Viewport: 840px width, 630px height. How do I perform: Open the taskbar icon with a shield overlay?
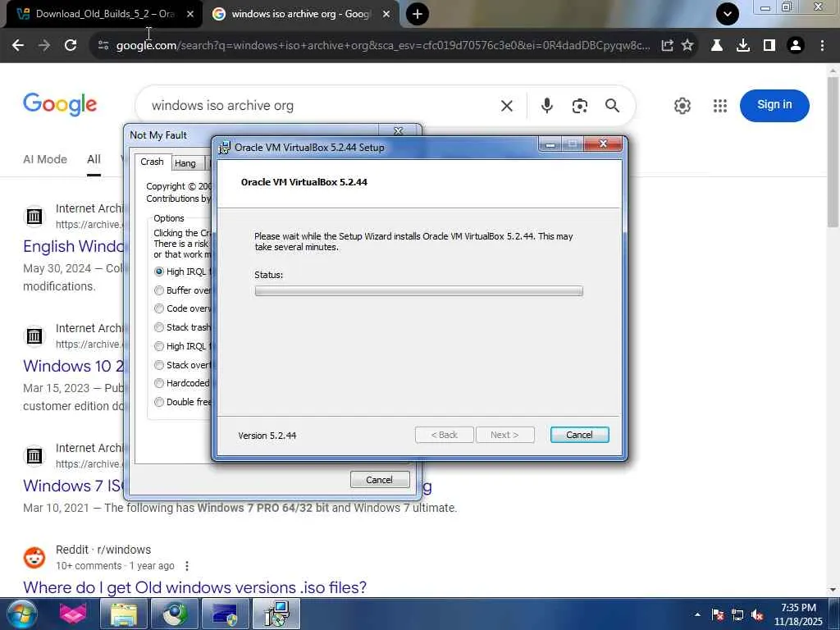click(x=226, y=614)
